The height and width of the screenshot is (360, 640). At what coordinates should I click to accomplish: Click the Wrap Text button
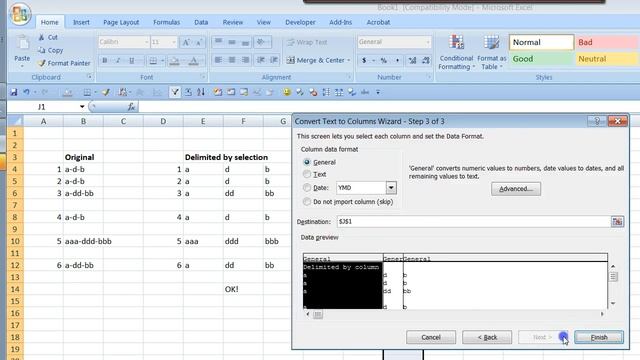click(x=307, y=42)
